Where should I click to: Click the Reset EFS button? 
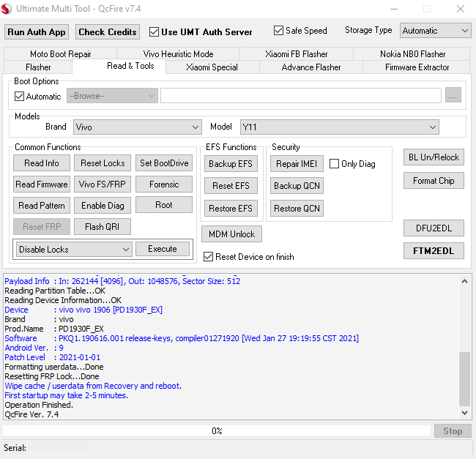point(231,186)
